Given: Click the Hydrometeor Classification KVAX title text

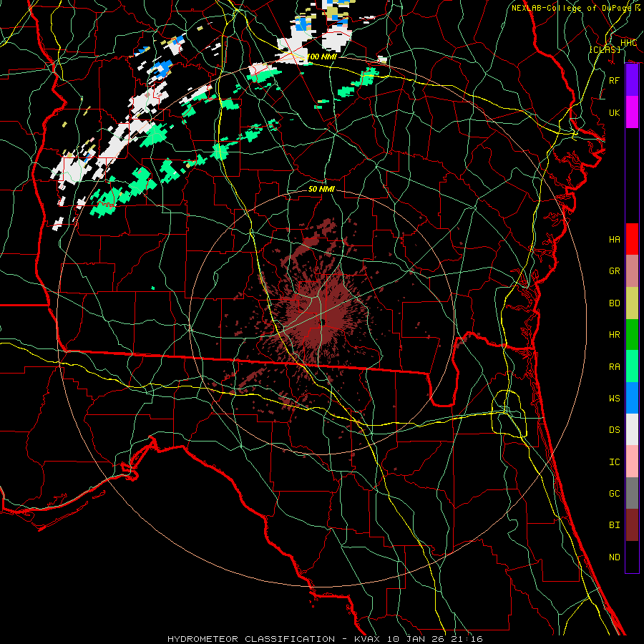Looking at the screenshot, I should [325, 639].
